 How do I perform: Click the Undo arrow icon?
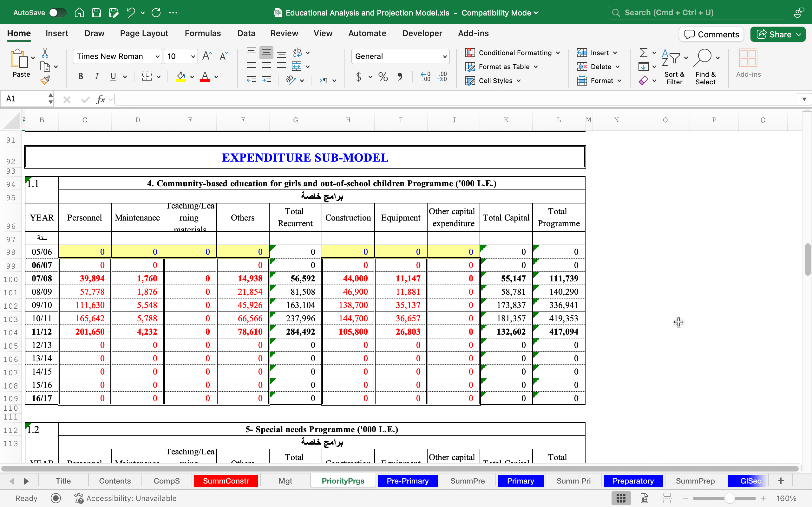point(131,13)
